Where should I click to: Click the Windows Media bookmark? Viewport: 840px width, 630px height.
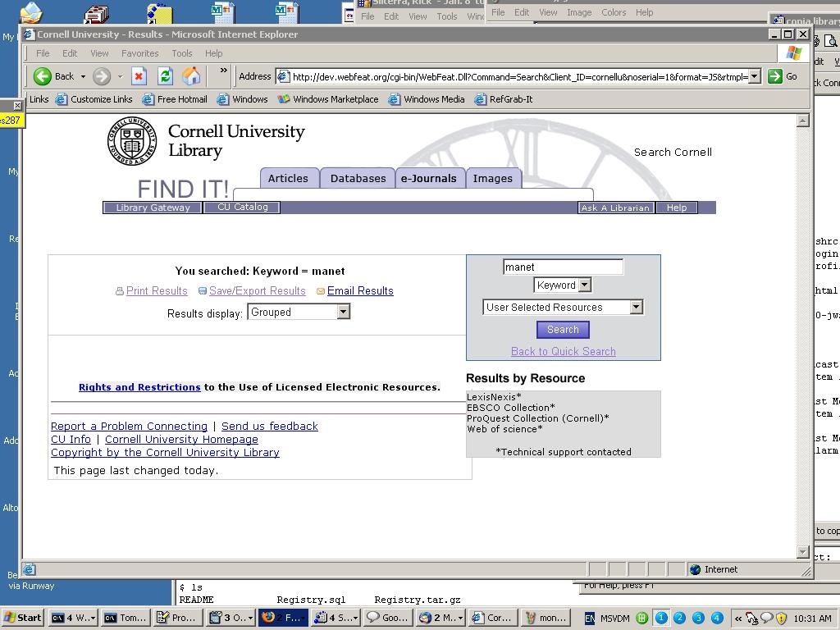(427, 99)
